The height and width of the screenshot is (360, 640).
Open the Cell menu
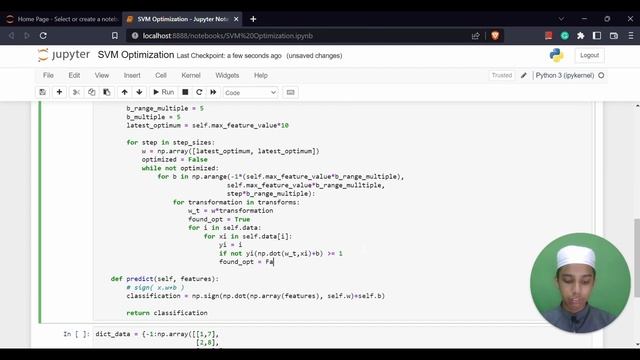[161, 76]
